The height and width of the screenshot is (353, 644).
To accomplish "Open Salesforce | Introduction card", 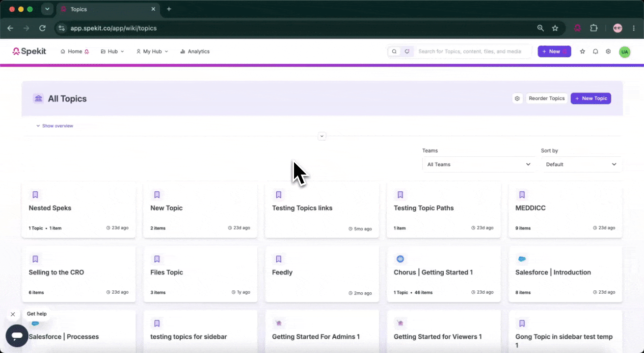I will point(565,274).
